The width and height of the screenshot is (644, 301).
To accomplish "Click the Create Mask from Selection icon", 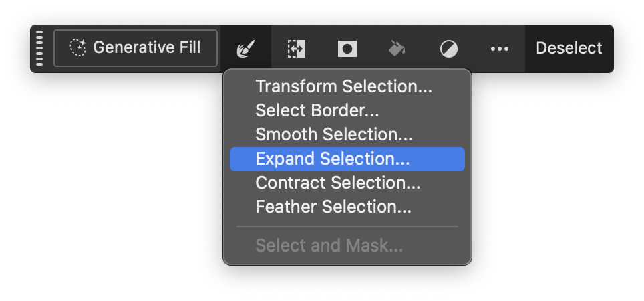I will tap(347, 49).
